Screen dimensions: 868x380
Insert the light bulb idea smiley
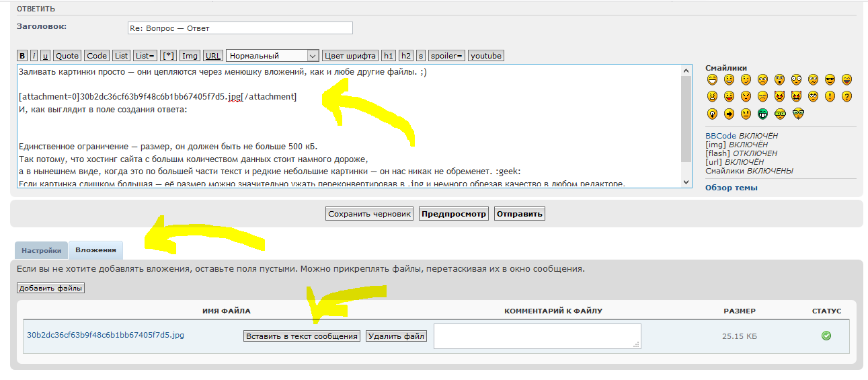[712, 114]
